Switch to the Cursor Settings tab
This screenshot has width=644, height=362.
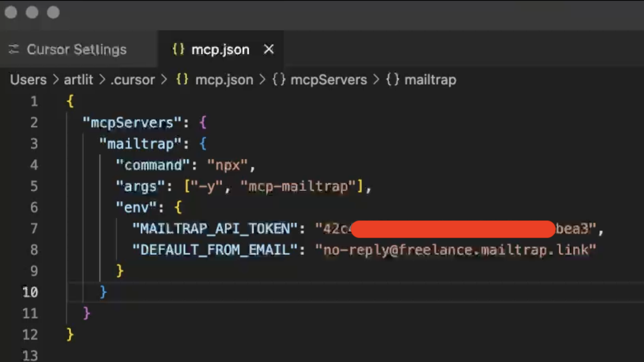tap(76, 49)
